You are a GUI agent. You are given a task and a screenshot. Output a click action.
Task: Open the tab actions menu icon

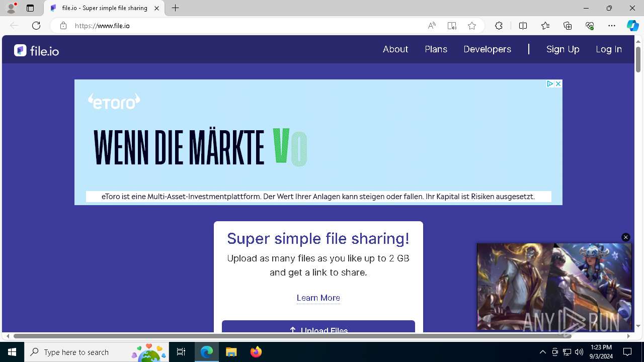pos(30,8)
